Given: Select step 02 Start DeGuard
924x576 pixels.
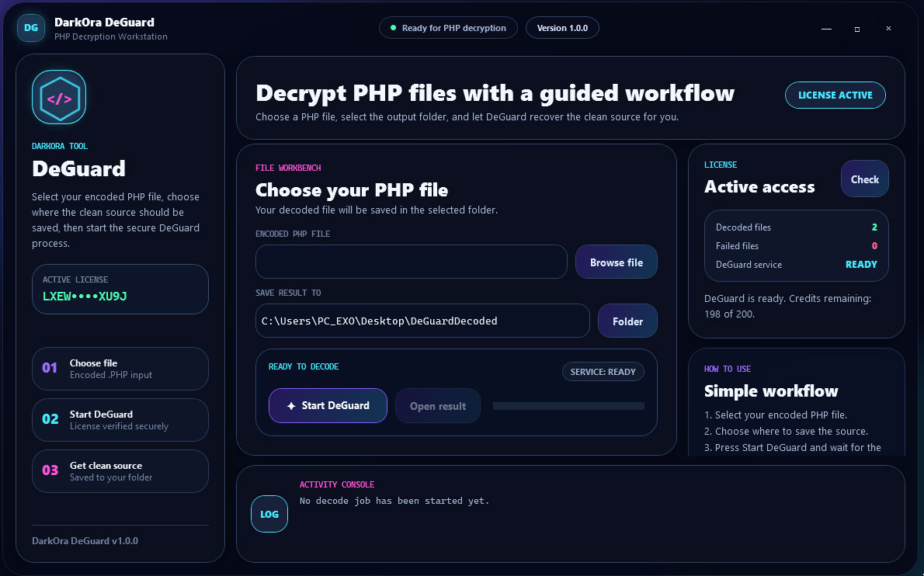Looking at the screenshot, I should coord(120,420).
